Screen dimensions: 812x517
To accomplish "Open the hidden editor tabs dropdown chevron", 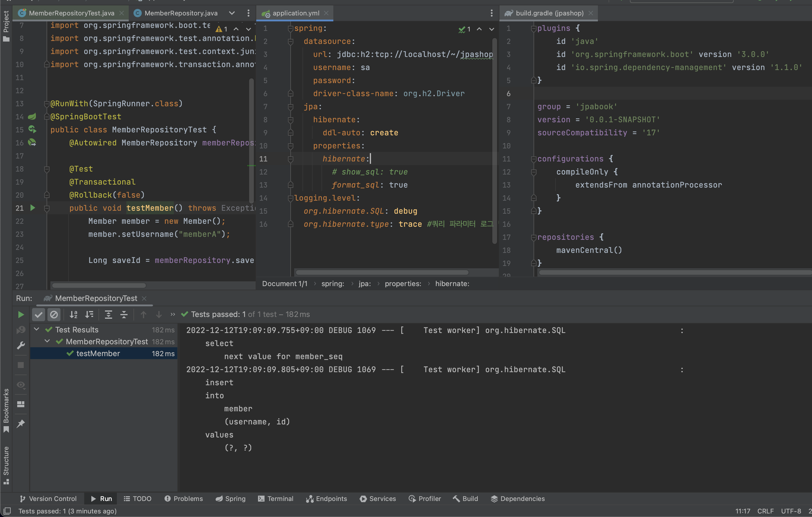I will (x=232, y=13).
